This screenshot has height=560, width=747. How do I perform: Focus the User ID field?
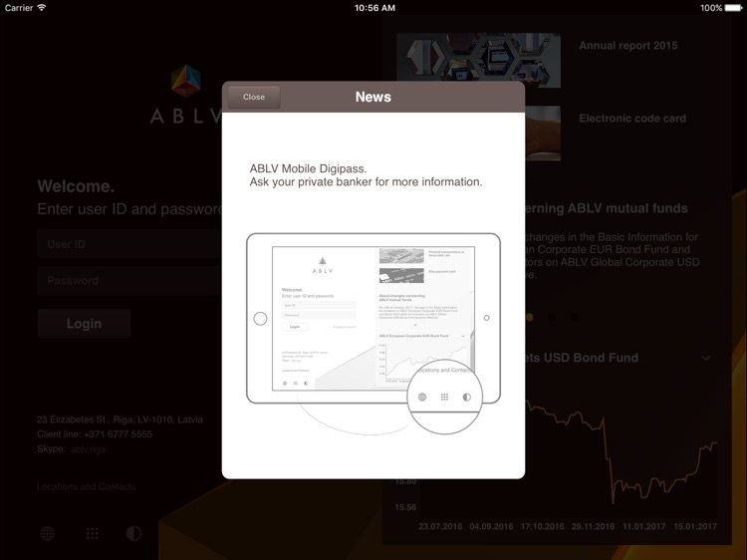pyautogui.click(x=129, y=244)
